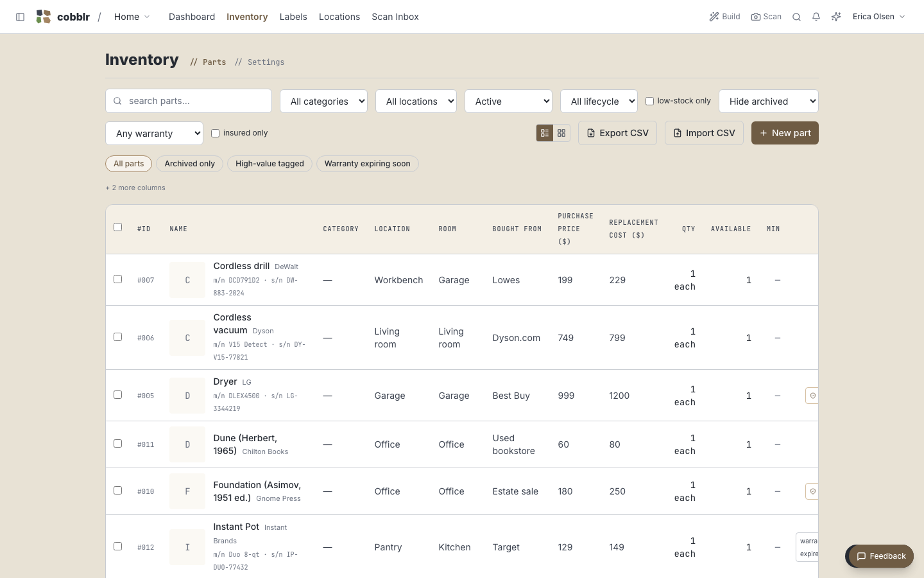The height and width of the screenshot is (578, 924).
Task: Open the Build tool
Action: pyautogui.click(x=724, y=17)
